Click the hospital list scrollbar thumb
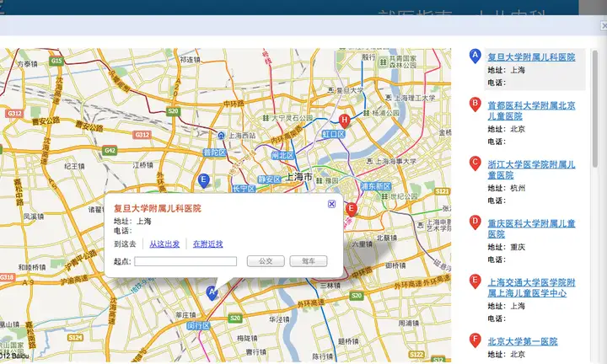The width and height of the screenshot is (607, 364). pos(595,109)
